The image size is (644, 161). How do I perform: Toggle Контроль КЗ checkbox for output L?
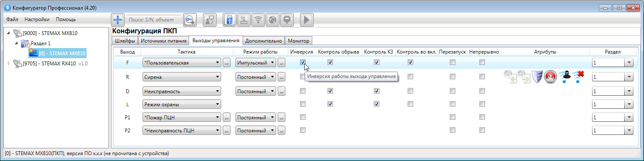click(x=376, y=104)
